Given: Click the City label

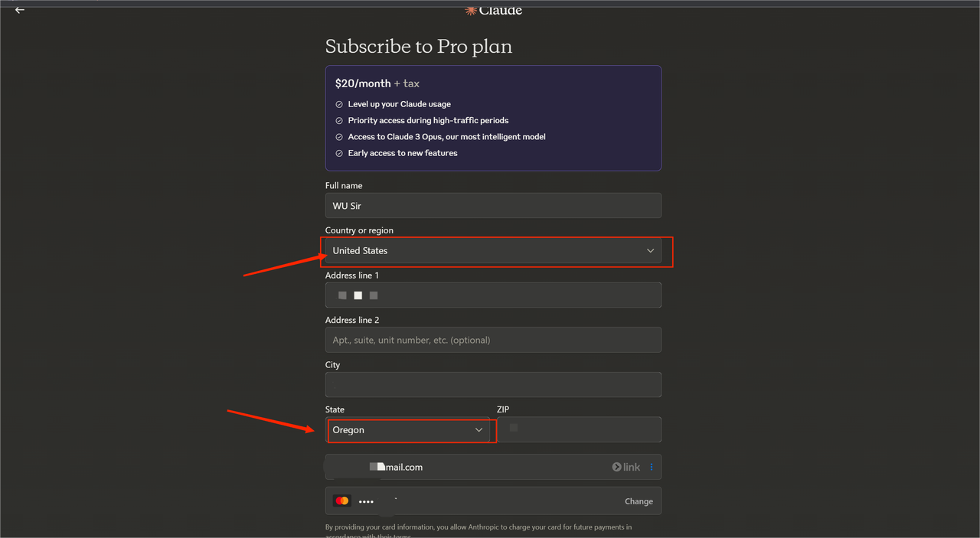Looking at the screenshot, I should pyautogui.click(x=332, y=365).
